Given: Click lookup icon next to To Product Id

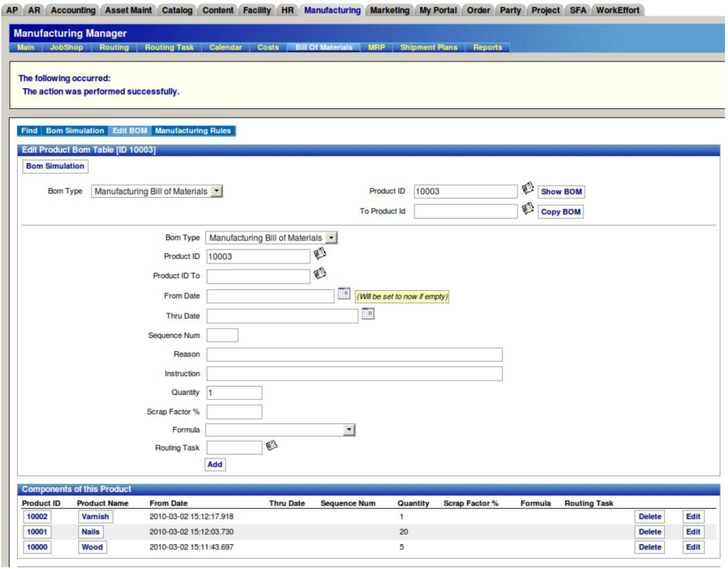Looking at the screenshot, I should point(528,209).
